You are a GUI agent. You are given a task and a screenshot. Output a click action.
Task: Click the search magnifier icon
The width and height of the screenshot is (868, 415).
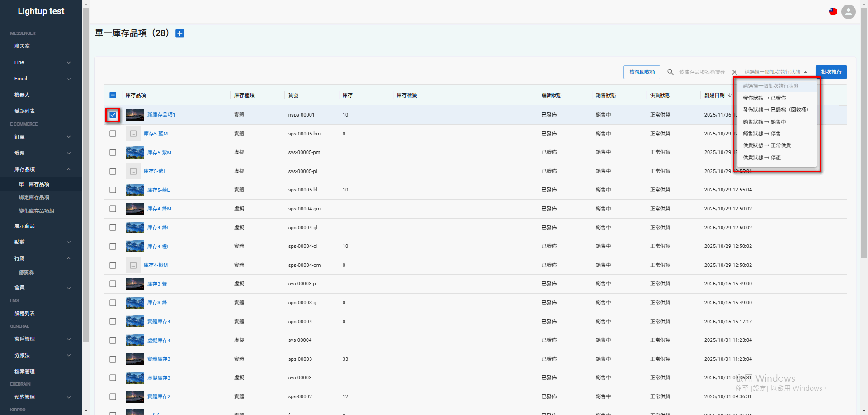[x=670, y=72]
